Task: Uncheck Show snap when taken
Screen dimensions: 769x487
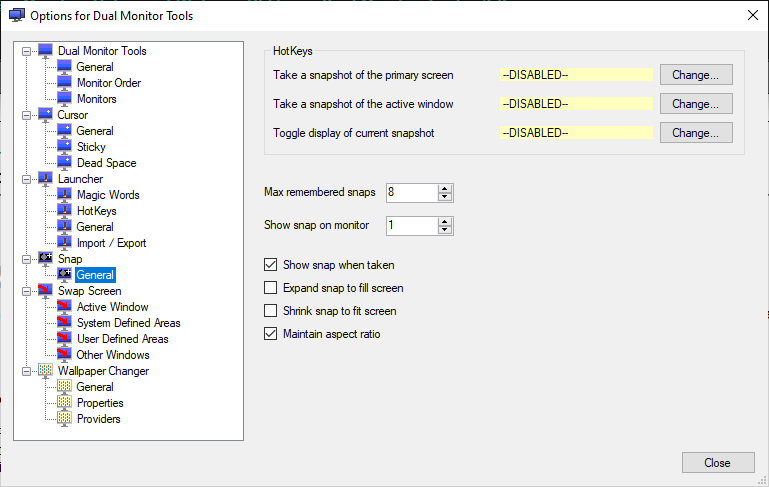Action: click(x=271, y=265)
